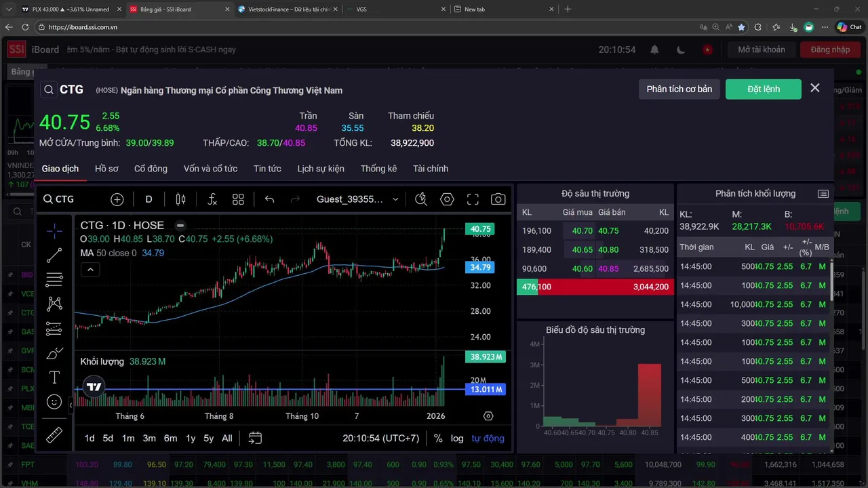
Task: Switch chart to fullscreen mode
Action: (473, 199)
